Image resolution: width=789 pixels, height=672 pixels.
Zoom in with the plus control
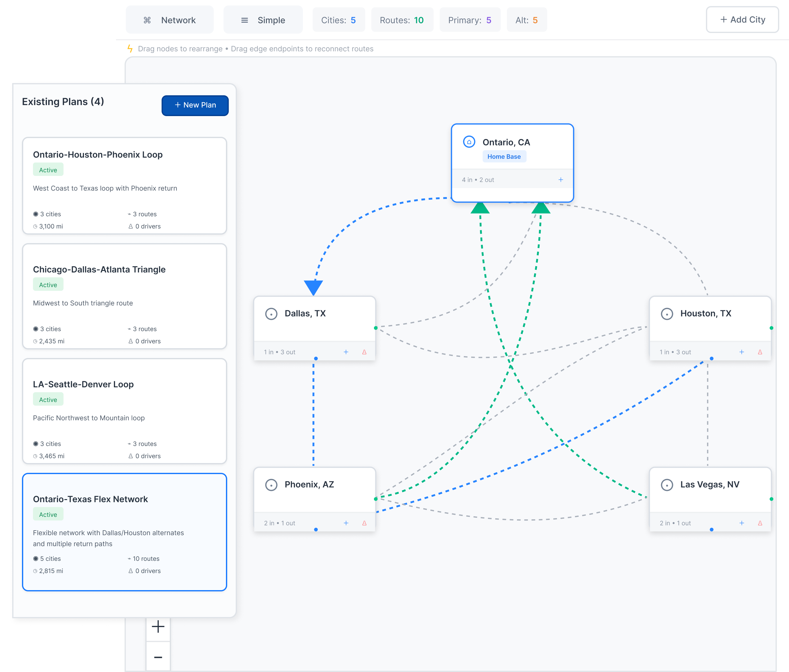click(158, 627)
